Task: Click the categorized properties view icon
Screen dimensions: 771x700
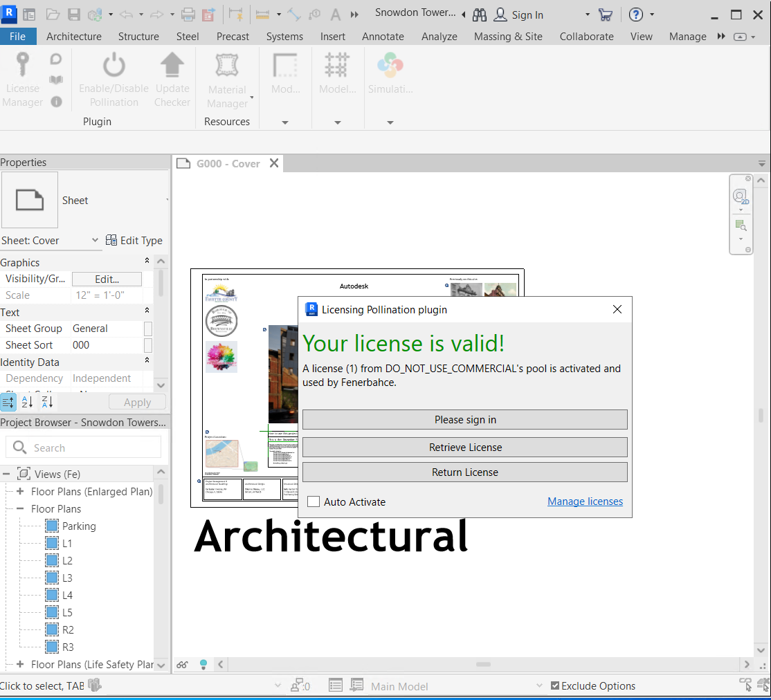Action: [8, 402]
